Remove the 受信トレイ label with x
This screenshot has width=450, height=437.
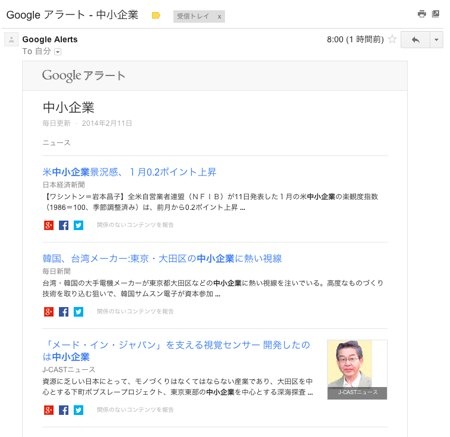click(x=219, y=16)
